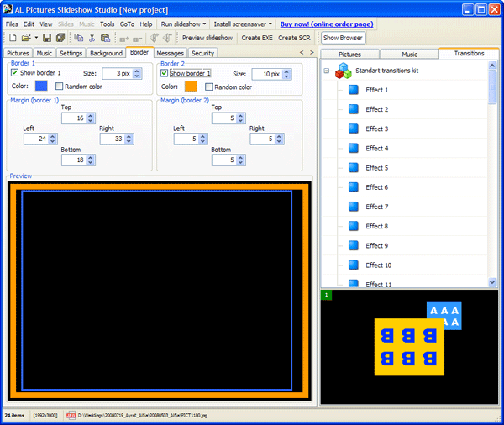504x425 pixels.
Task: Increase Border 2 Bottom margin value
Action: (241, 158)
